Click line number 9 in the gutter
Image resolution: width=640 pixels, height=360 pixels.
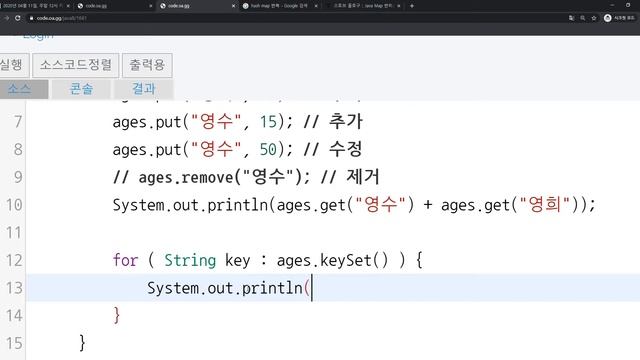(x=18, y=177)
